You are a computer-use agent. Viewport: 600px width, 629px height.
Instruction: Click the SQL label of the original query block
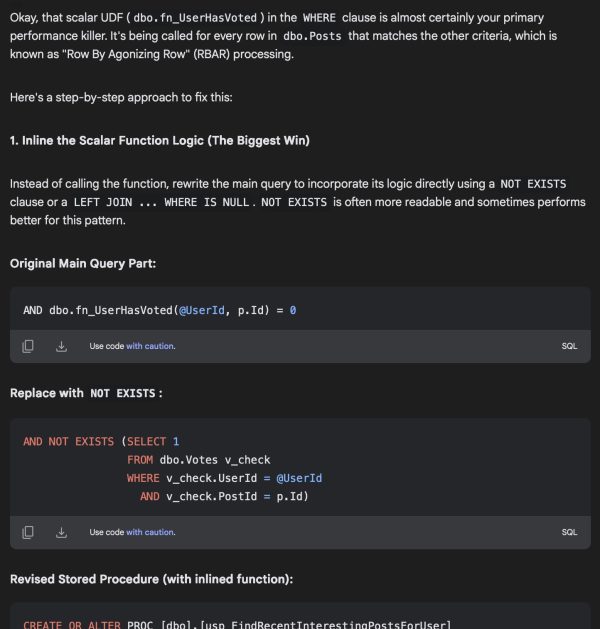tap(569, 346)
